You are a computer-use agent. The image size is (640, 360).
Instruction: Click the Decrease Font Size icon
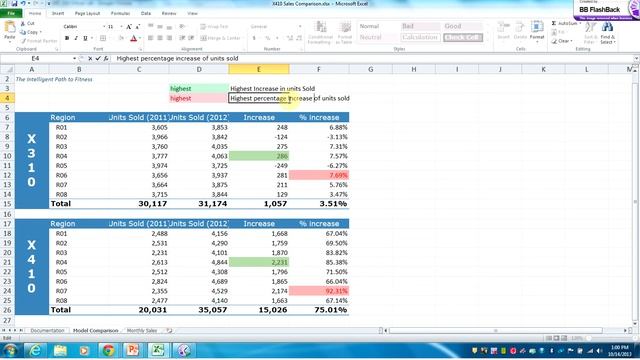click(x=138, y=27)
